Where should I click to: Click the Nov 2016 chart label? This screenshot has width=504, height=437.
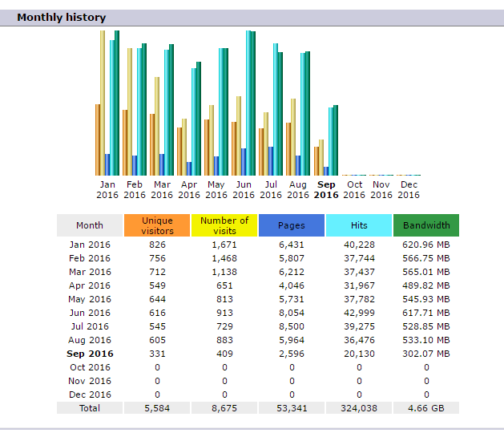pos(381,190)
